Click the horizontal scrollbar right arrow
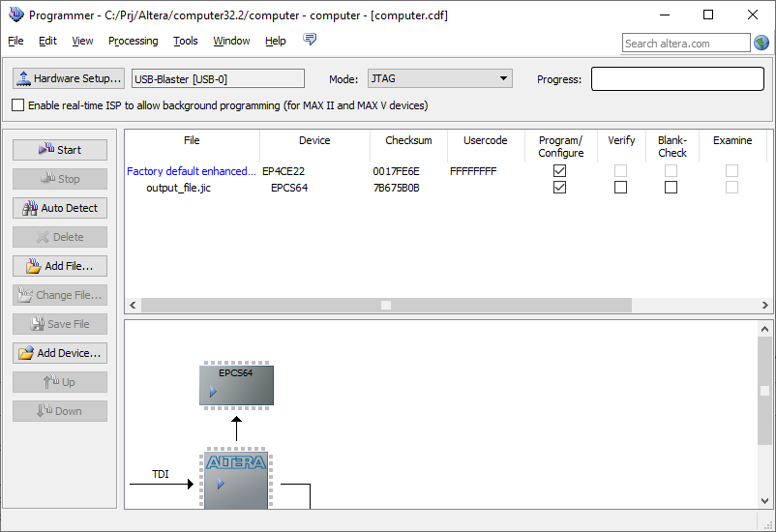The width and height of the screenshot is (776, 532). [x=764, y=306]
